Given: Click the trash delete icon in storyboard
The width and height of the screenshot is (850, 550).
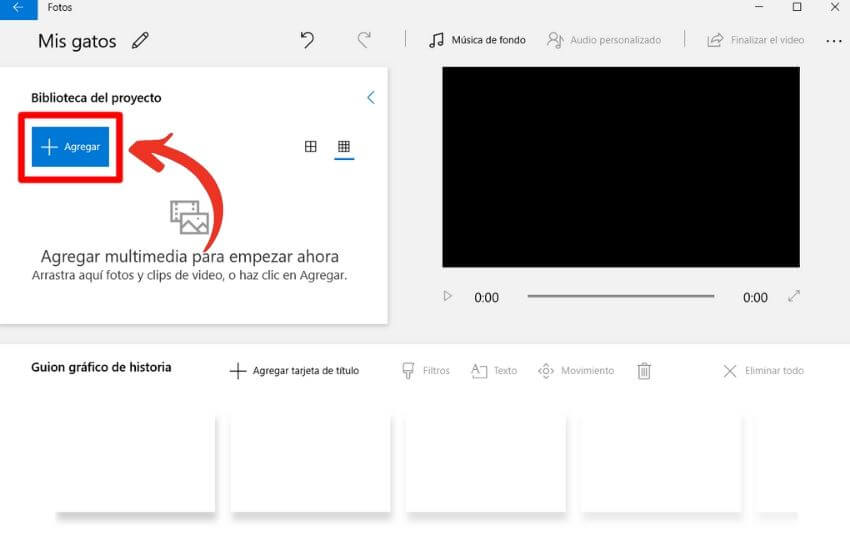Looking at the screenshot, I should [644, 371].
